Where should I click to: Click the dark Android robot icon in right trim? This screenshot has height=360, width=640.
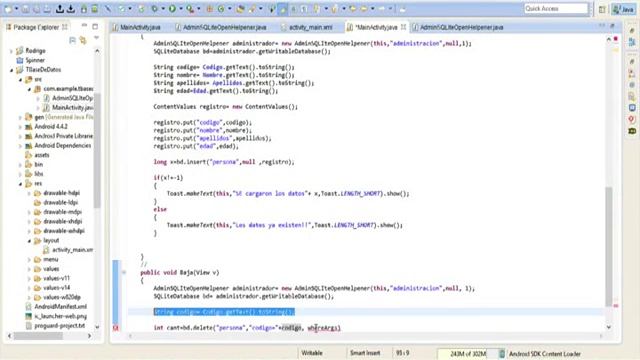[x=632, y=131]
